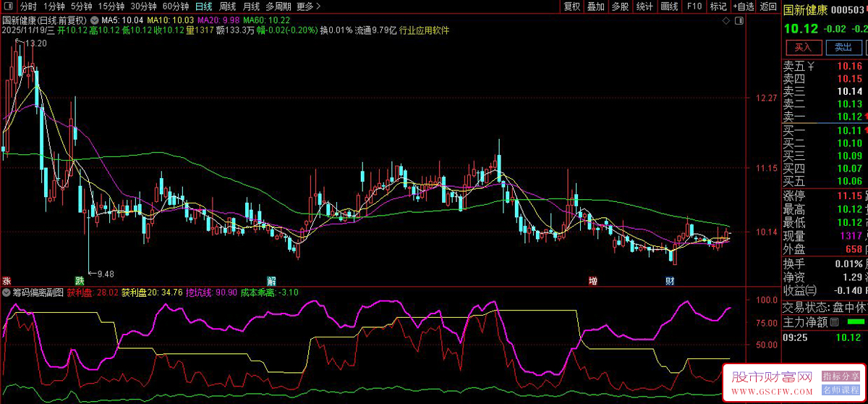This screenshot has width=868, height=404.
Task: Switch to 30分钟 chart period
Action: [143, 7]
